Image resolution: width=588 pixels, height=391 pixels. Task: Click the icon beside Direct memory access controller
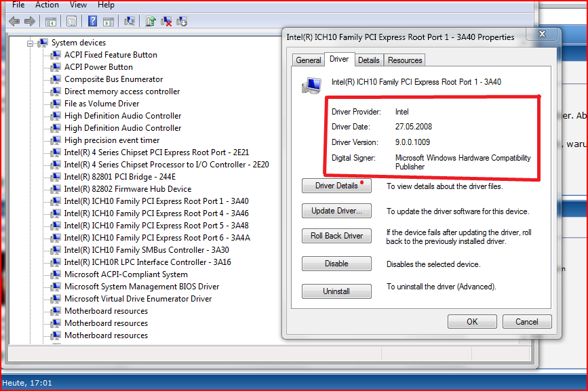pyautogui.click(x=56, y=91)
